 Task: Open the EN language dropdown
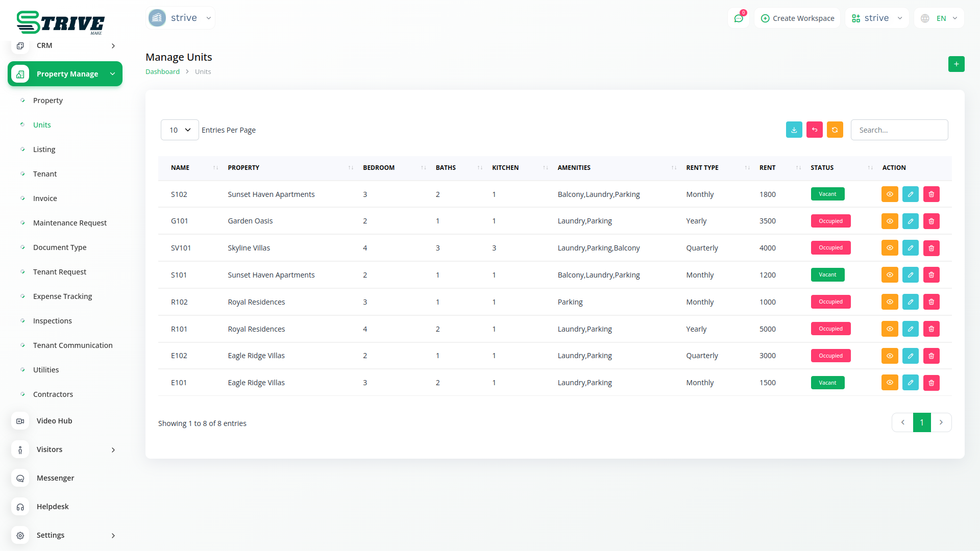coord(940,18)
